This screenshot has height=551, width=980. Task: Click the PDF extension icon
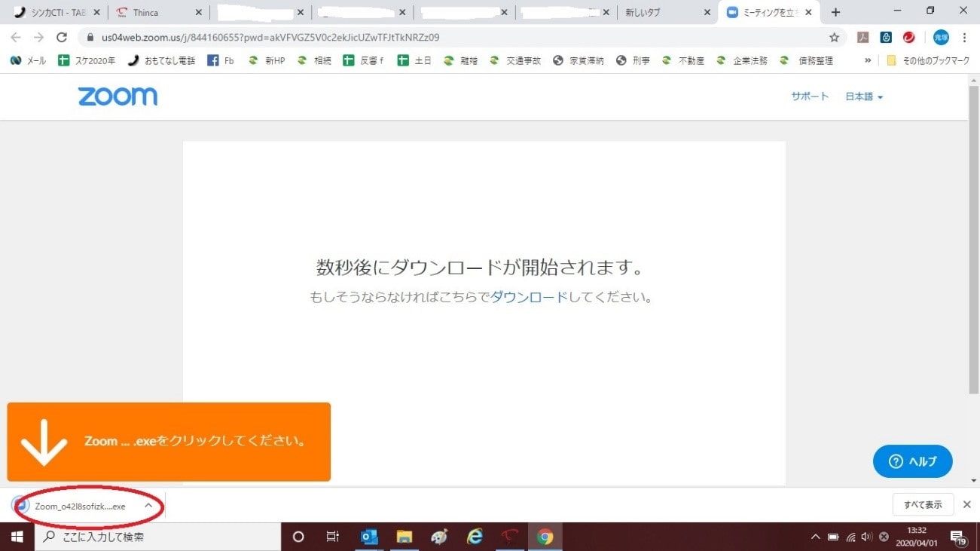click(863, 37)
